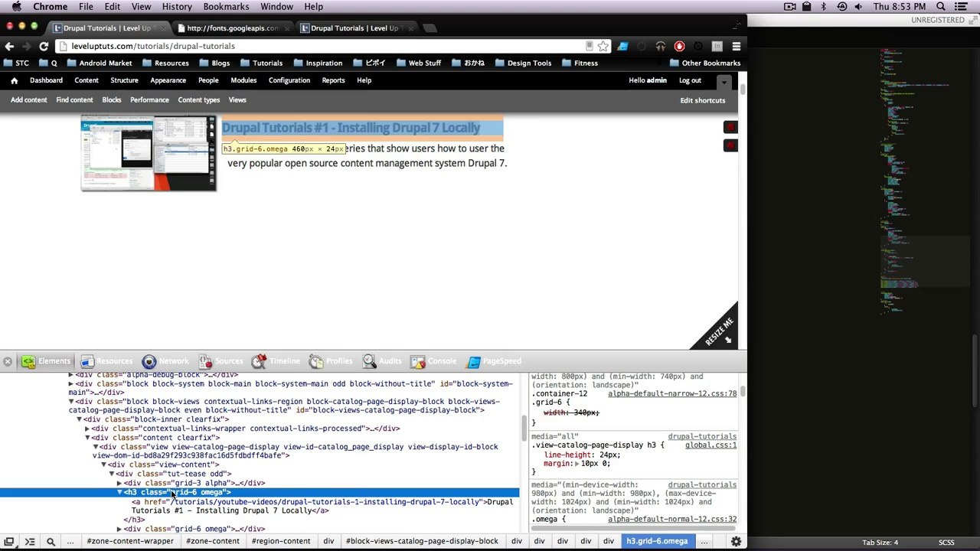This screenshot has height=551, width=980.
Task: Click the browser forward arrow
Action: [27, 46]
